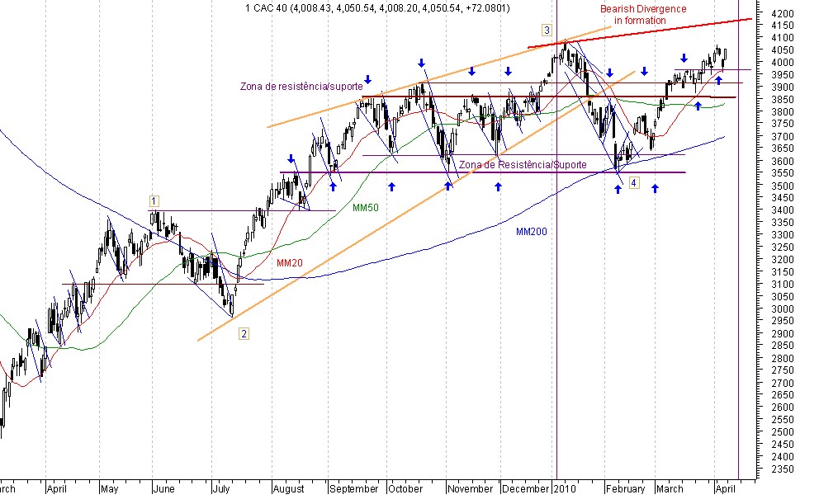Click the 3600 price axis value
This screenshot has width=819, height=504.
click(x=782, y=161)
